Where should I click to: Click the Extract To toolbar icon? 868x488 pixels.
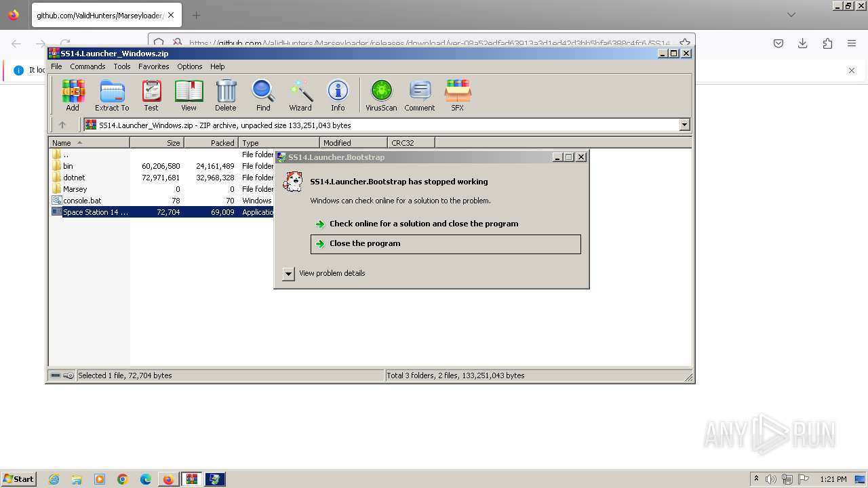point(112,95)
